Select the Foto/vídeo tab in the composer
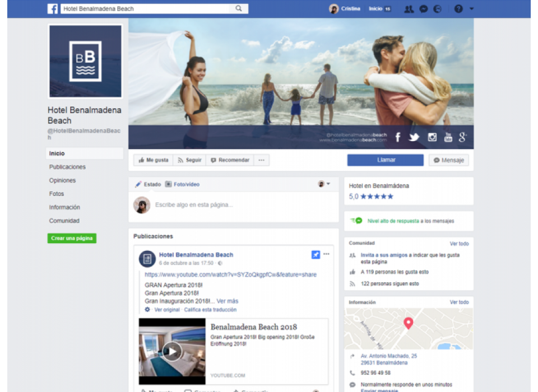 click(x=182, y=184)
